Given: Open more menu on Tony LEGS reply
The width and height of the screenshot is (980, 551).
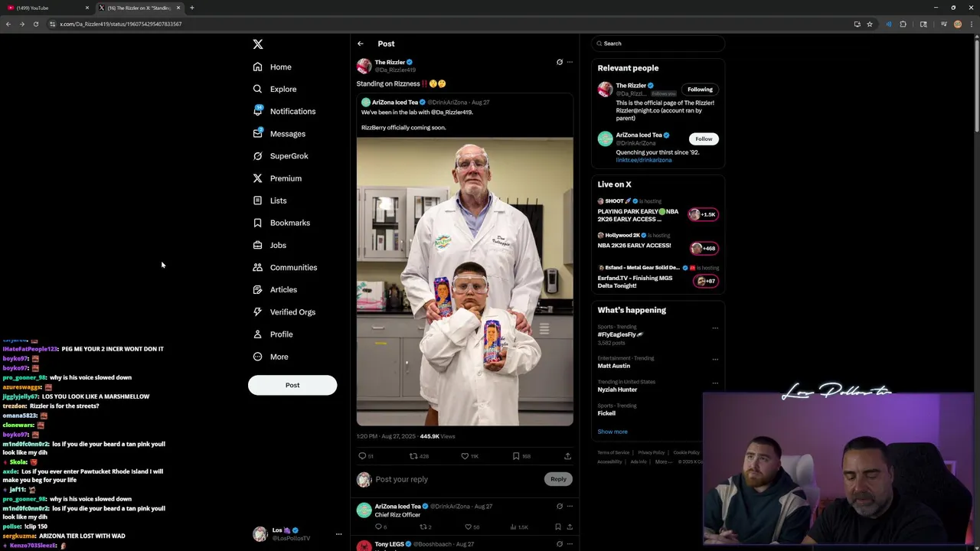Looking at the screenshot, I should point(570,544).
